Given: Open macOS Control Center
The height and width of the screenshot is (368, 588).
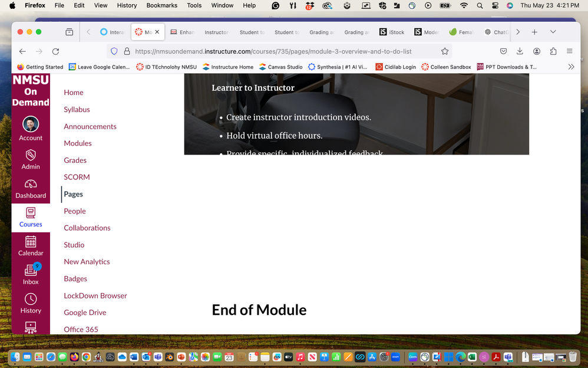Looking at the screenshot, I should (x=495, y=6).
